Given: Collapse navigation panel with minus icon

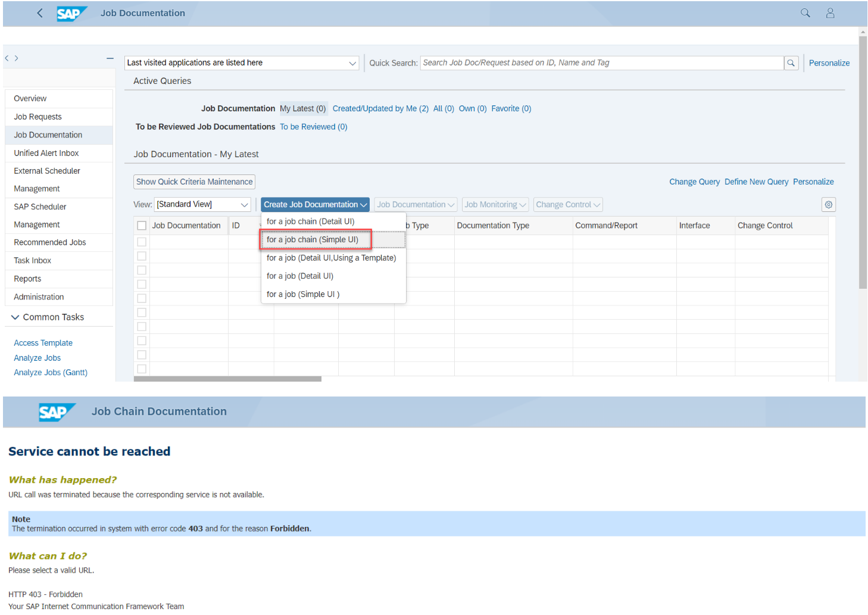Looking at the screenshot, I should (110, 58).
